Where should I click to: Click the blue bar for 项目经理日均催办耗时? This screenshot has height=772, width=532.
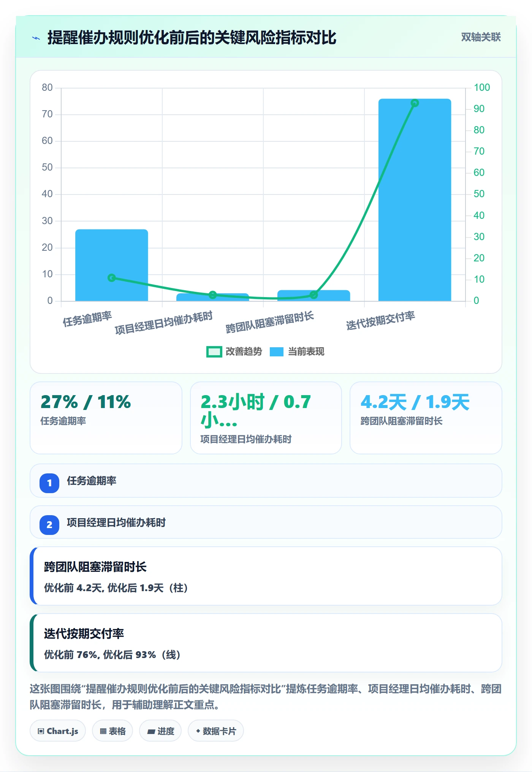point(212,297)
